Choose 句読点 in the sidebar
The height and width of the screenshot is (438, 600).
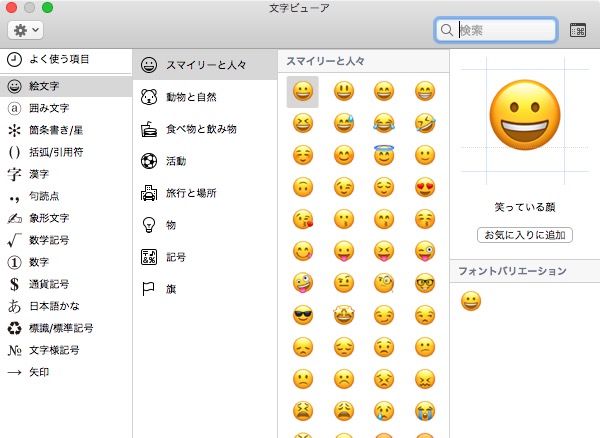click(x=66, y=196)
